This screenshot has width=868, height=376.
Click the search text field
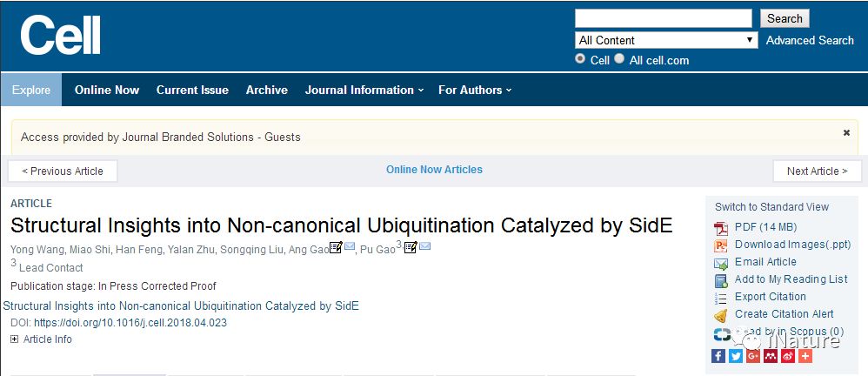664,18
